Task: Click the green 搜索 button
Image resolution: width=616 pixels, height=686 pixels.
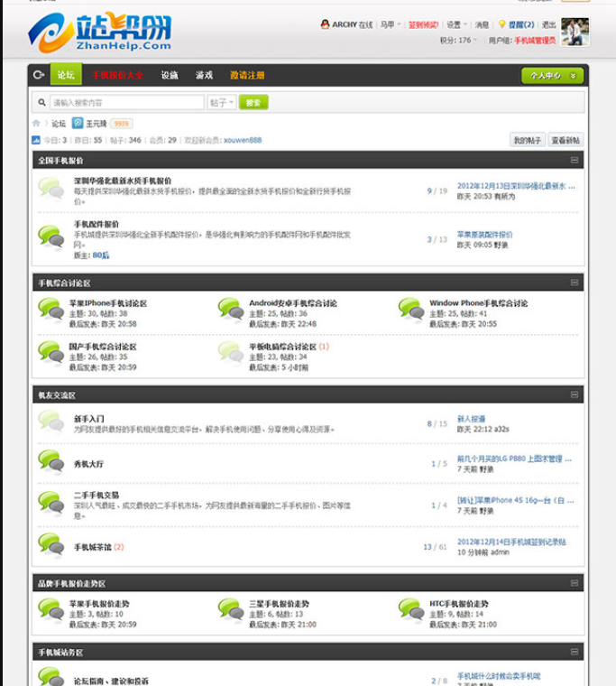Action: (x=253, y=102)
